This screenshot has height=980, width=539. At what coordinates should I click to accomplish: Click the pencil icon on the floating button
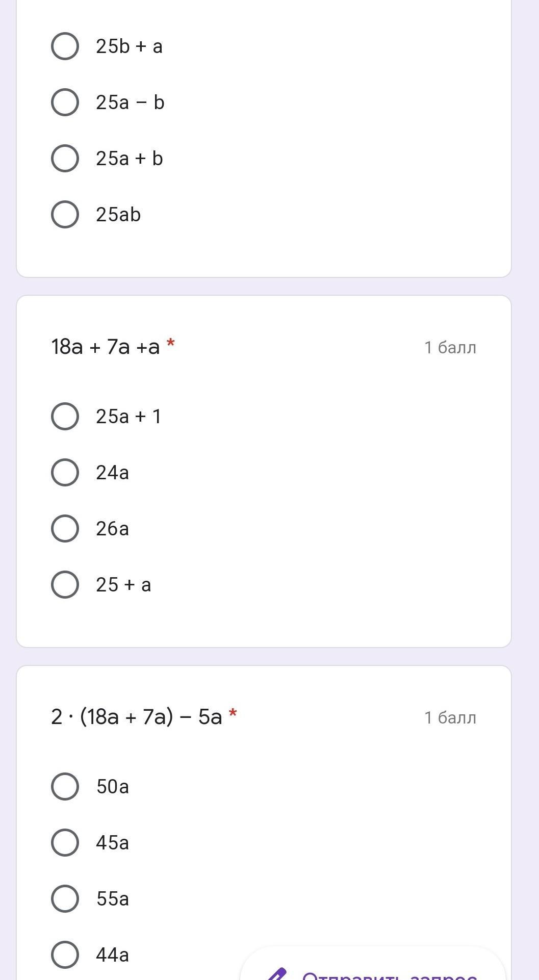pyautogui.click(x=277, y=973)
